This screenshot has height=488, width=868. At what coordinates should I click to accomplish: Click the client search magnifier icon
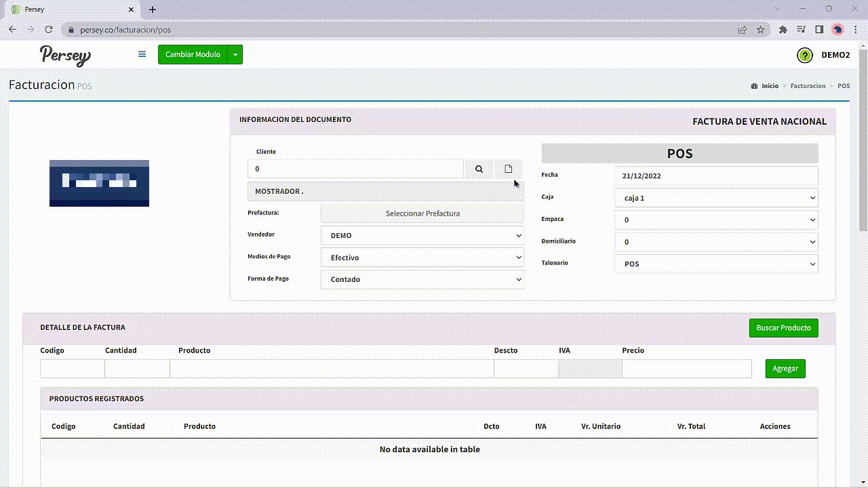[479, 169]
